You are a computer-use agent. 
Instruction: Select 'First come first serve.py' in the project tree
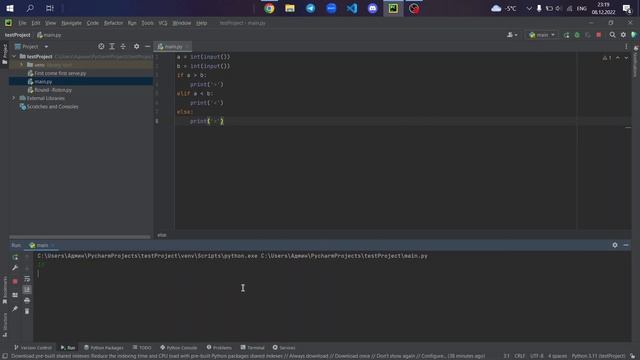click(60, 73)
